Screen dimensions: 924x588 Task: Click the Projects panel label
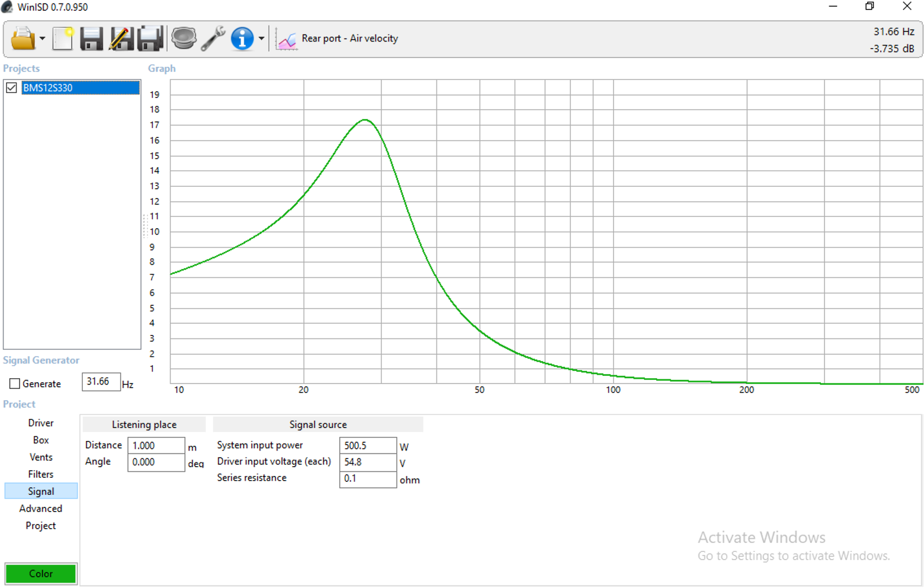(21, 69)
